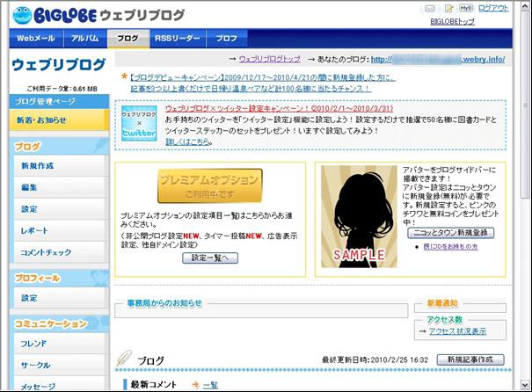Click the ウェブリブログ title in the left sidebar

pos(58,65)
